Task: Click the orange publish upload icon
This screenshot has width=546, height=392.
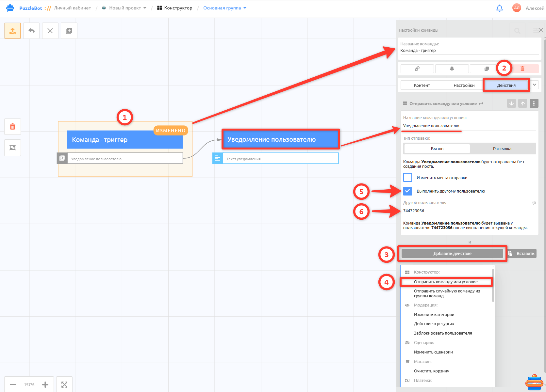Action: point(12,31)
